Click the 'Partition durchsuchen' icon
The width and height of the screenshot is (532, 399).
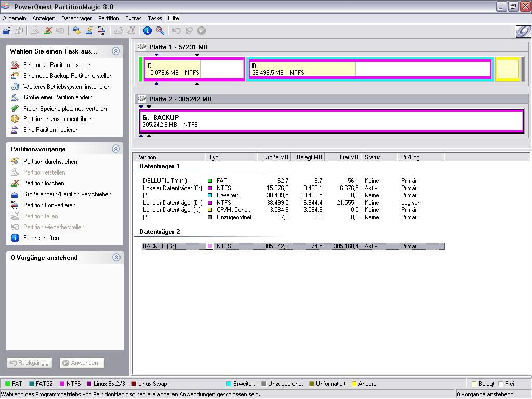pos(15,162)
